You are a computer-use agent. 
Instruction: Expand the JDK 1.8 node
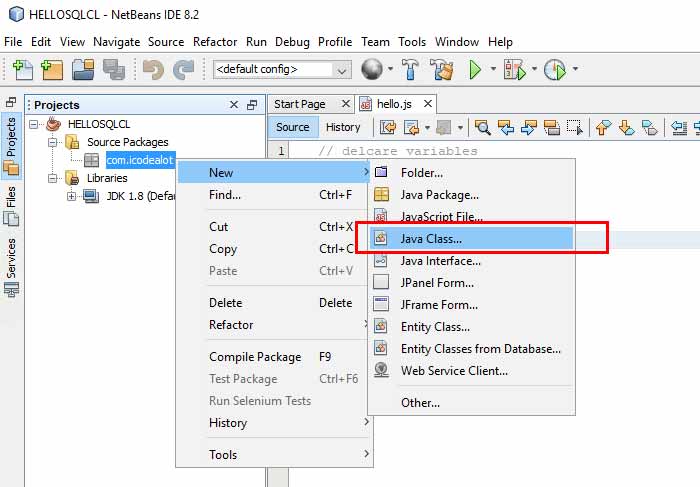[x=71, y=196]
